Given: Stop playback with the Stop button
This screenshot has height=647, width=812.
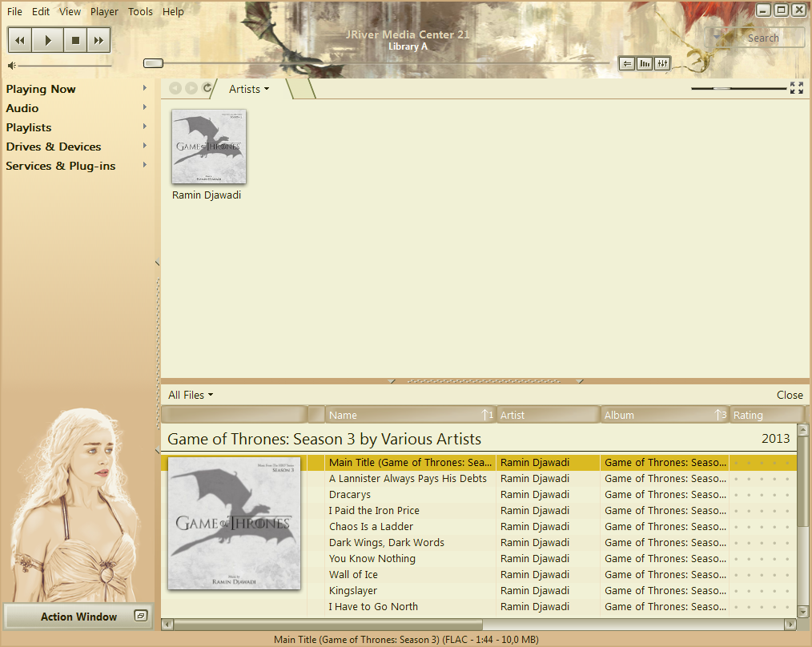Looking at the screenshot, I should point(75,40).
